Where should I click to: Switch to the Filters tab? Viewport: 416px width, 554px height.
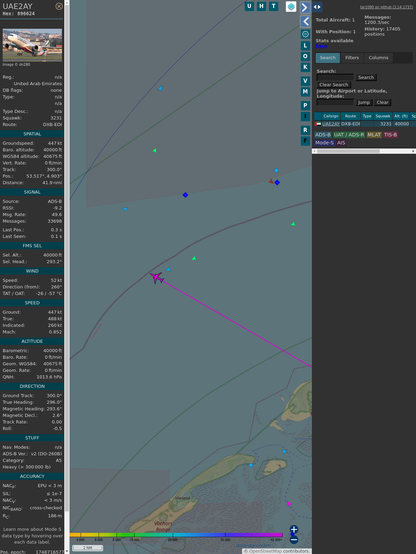click(x=352, y=58)
